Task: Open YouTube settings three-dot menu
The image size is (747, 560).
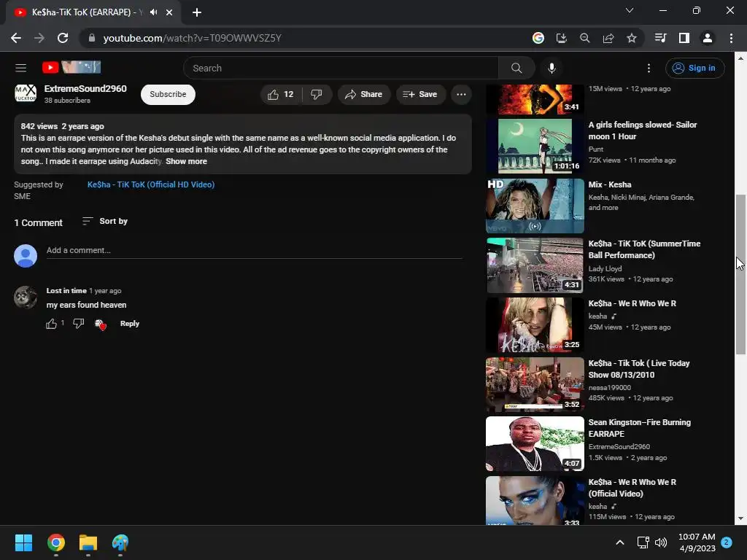Action: click(x=649, y=68)
